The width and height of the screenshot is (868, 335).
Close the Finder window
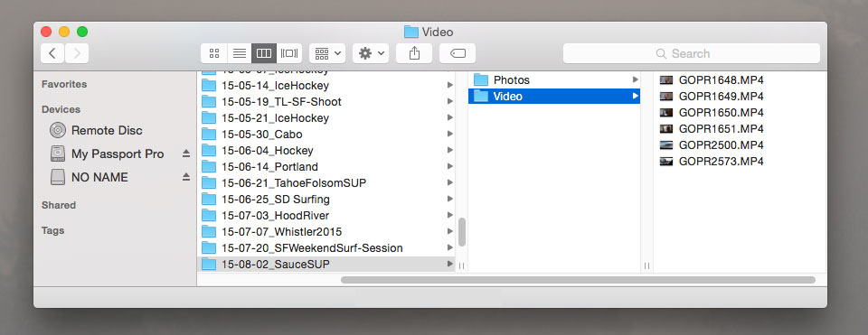[46, 33]
